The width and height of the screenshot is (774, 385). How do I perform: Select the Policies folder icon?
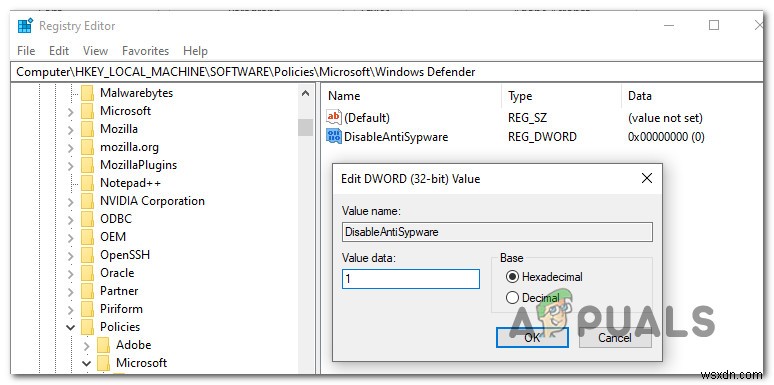[87, 327]
